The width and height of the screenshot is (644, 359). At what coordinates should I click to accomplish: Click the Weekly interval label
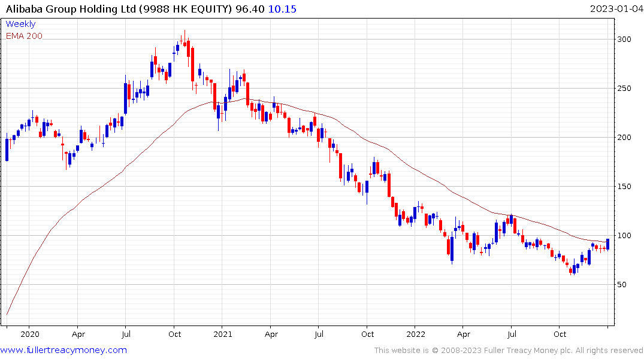[20, 24]
